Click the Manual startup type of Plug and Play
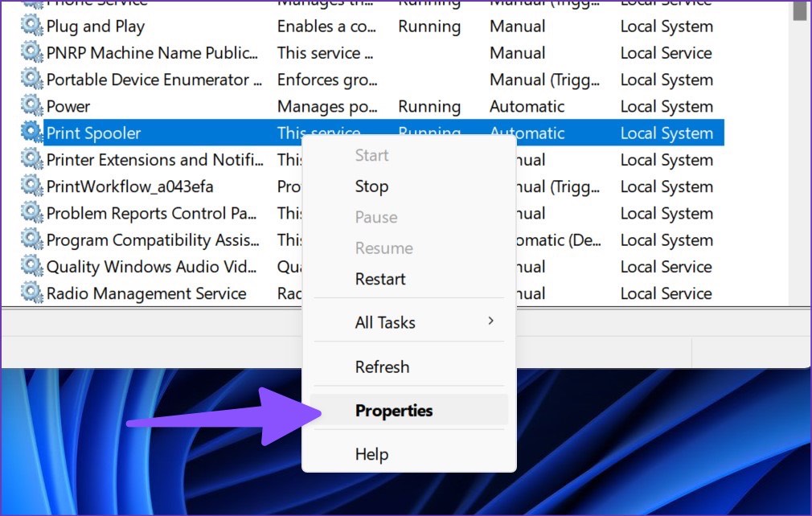812x516 pixels. (x=517, y=27)
